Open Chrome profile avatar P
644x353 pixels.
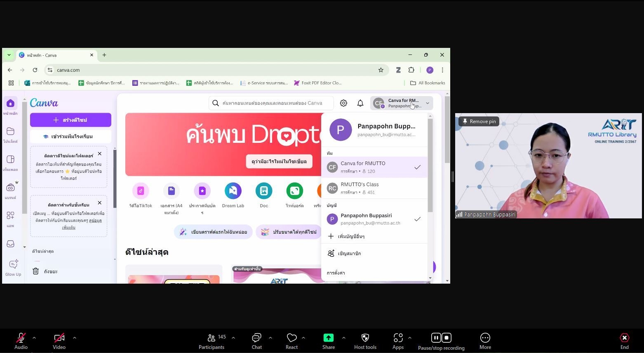(x=430, y=70)
